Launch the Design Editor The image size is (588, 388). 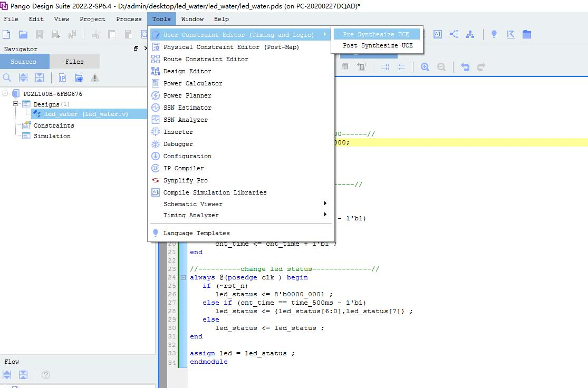point(240,71)
